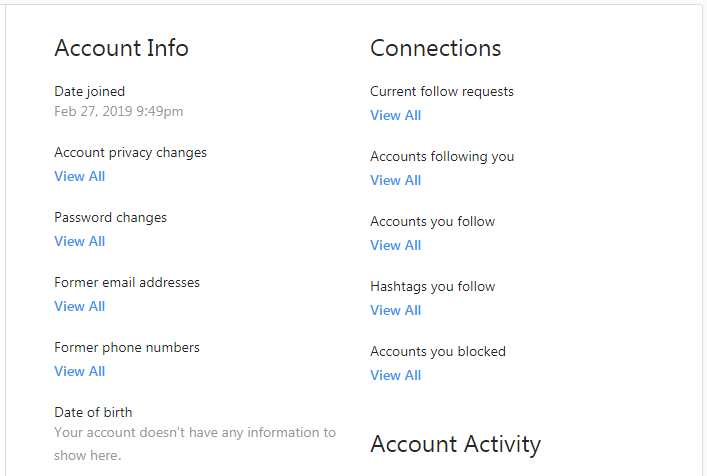This screenshot has width=707, height=476.
Task: View all former phone numbers
Action: (79, 371)
